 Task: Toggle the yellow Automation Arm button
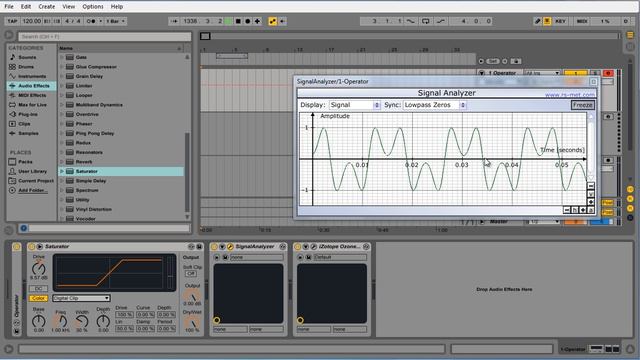(x=273, y=21)
